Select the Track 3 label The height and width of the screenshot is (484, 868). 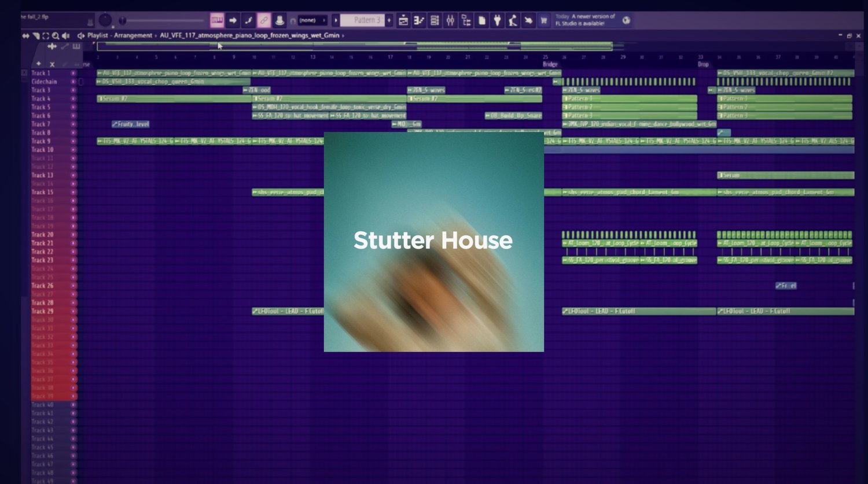pyautogui.click(x=41, y=90)
